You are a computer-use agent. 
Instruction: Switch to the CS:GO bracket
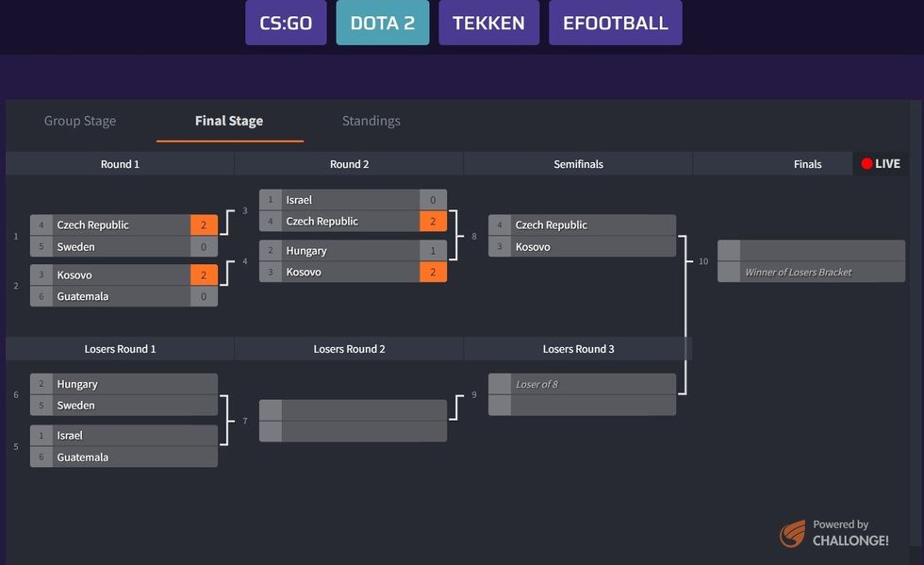tap(286, 23)
